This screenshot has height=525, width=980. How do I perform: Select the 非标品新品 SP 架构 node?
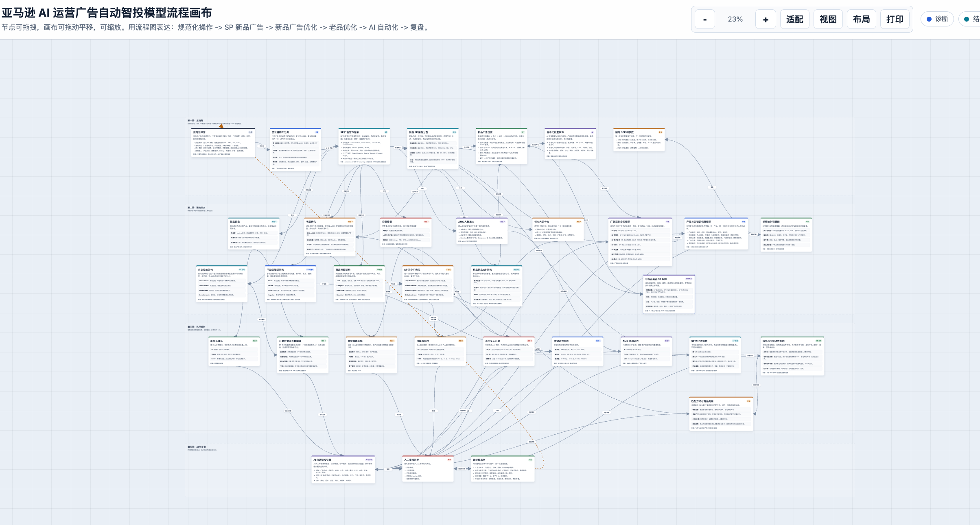click(x=669, y=294)
